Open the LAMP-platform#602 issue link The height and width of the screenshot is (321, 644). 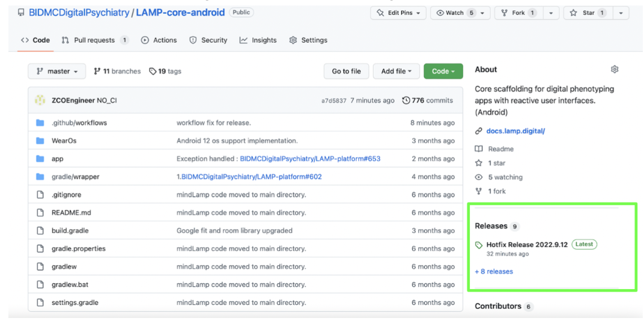coord(251,177)
